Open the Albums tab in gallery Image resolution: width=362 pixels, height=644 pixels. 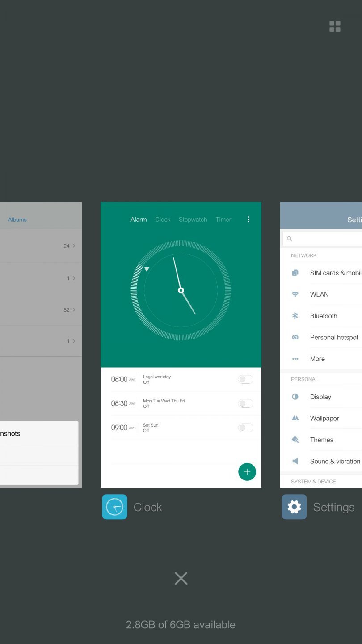point(17,220)
